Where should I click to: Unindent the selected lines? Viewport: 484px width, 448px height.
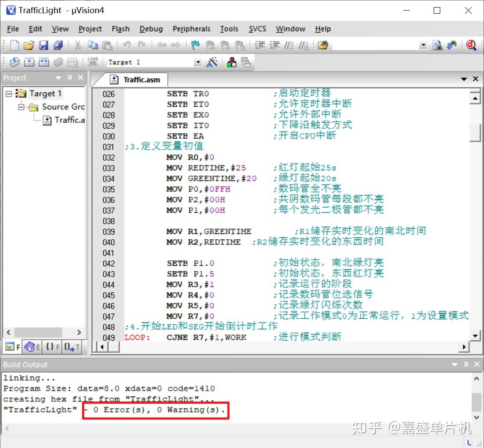point(274,45)
